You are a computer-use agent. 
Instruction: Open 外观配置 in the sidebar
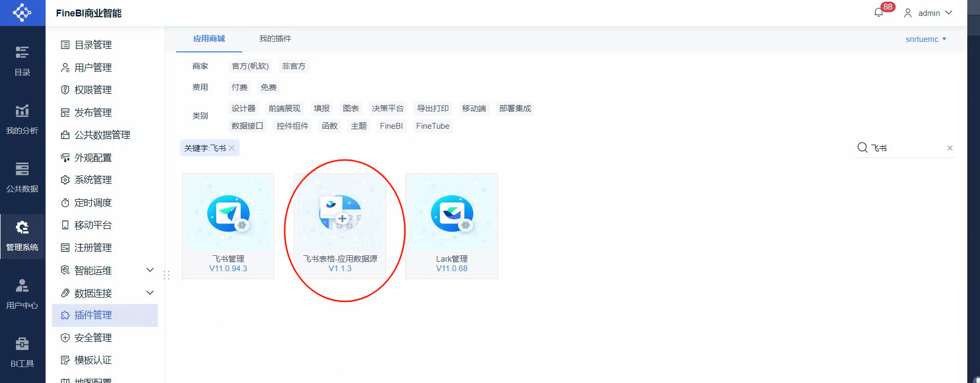[x=105, y=157]
